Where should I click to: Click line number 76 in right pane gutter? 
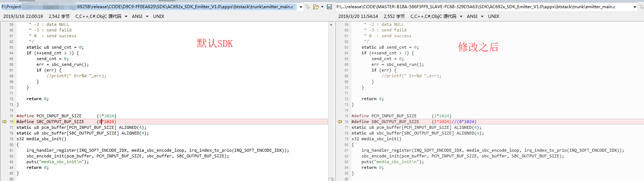[346, 122]
